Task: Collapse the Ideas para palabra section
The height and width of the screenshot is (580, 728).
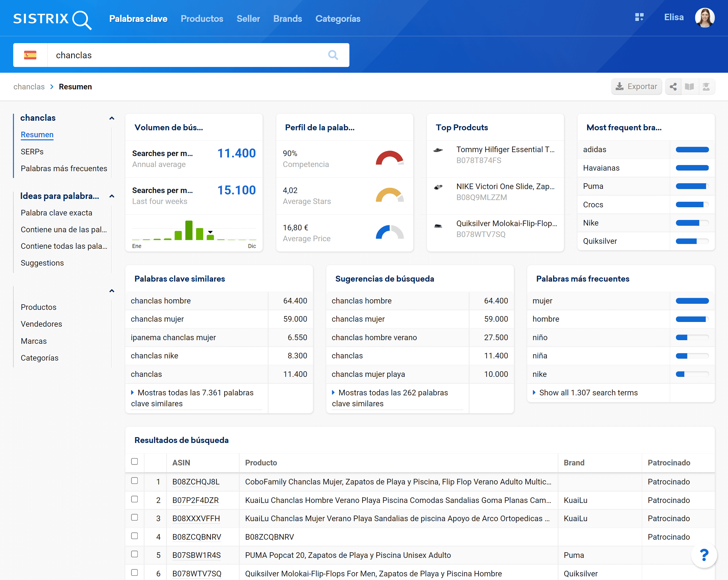Action: pyautogui.click(x=112, y=196)
